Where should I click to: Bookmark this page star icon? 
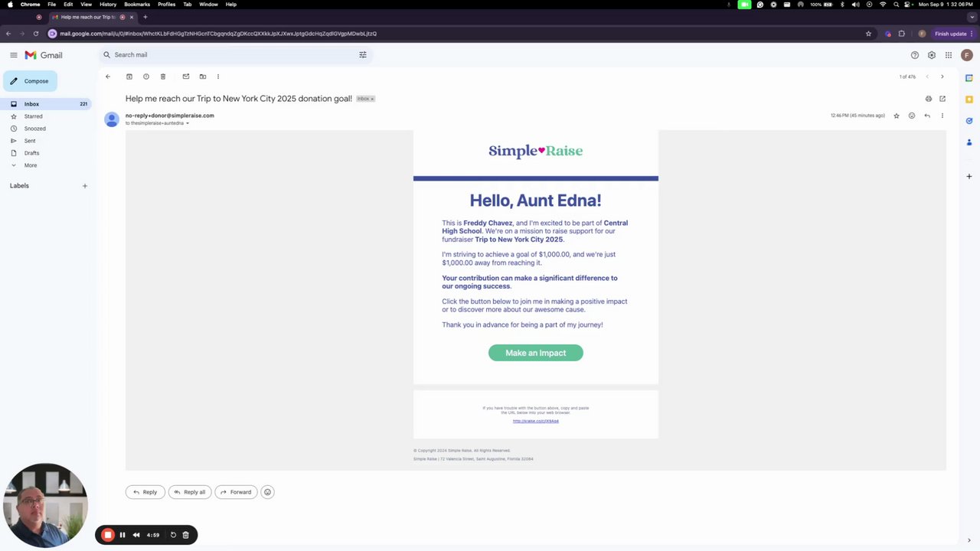(868, 34)
